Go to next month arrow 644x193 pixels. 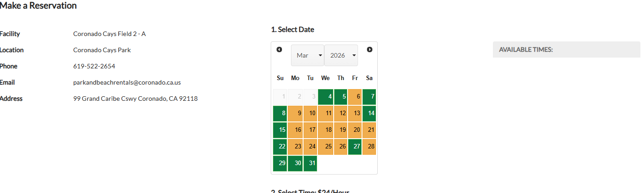point(370,49)
